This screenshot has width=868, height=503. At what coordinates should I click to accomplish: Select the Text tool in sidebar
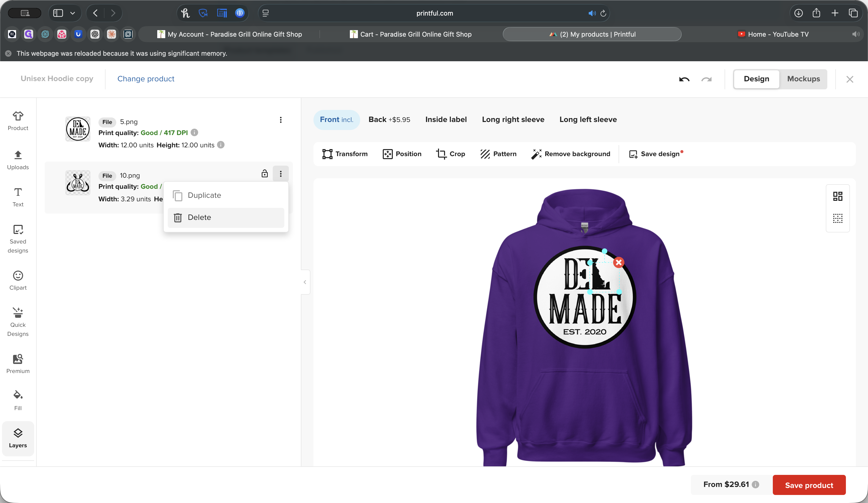tap(18, 197)
